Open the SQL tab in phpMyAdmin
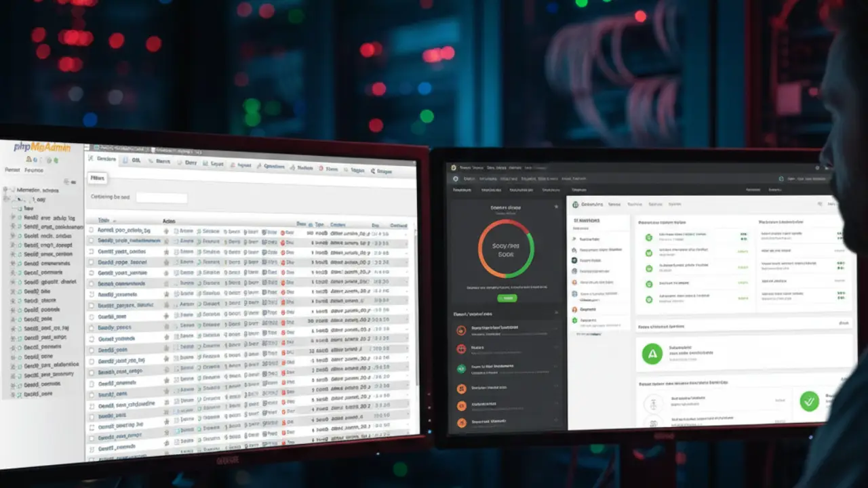Screen dimensions: 868x488 [132, 161]
